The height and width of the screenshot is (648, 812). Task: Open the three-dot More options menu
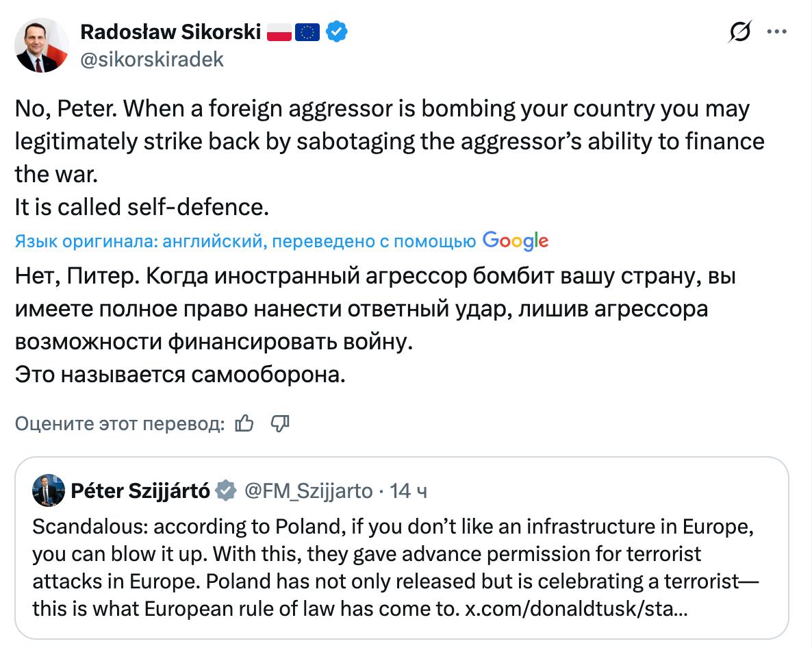click(776, 32)
